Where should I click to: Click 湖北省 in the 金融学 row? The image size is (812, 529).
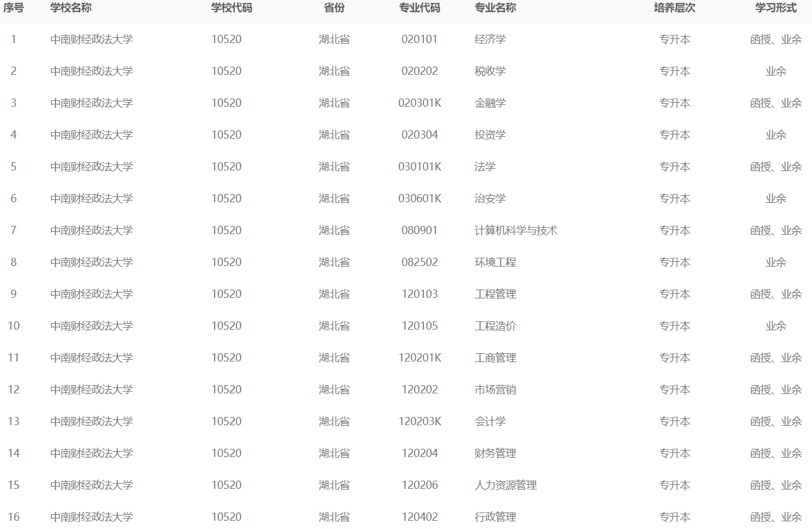(334, 103)
